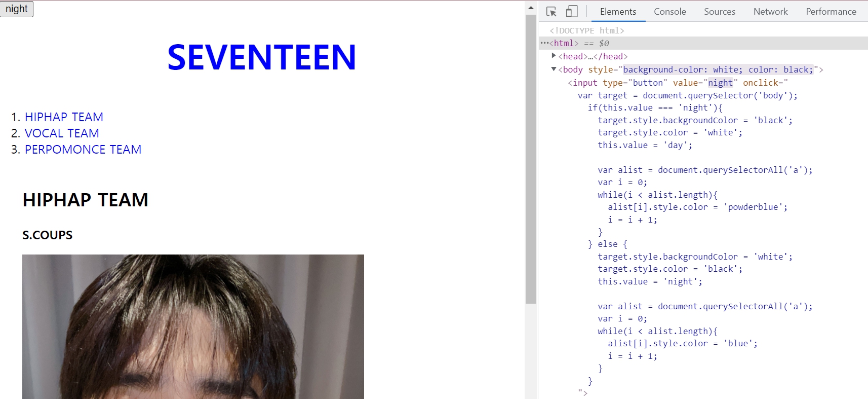Click the line alist[i].style.color = 'blue'
This screenshot has height=399, width=868.
tap(683, 343)
